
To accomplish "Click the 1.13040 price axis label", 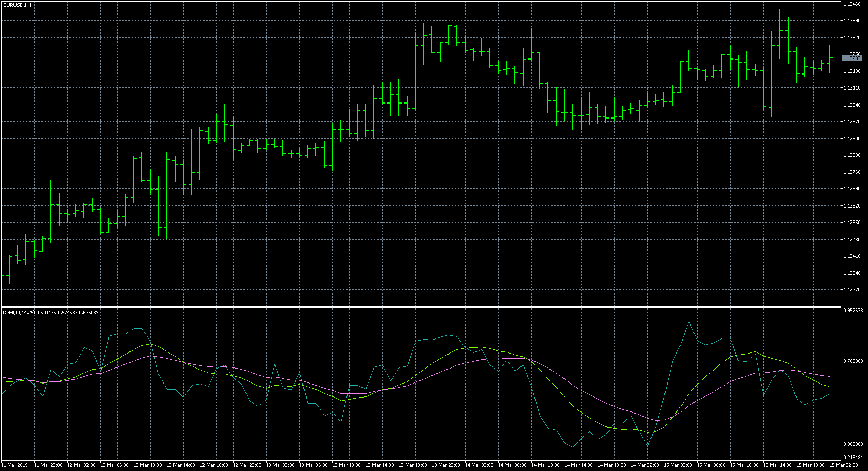I will point(852,105).
